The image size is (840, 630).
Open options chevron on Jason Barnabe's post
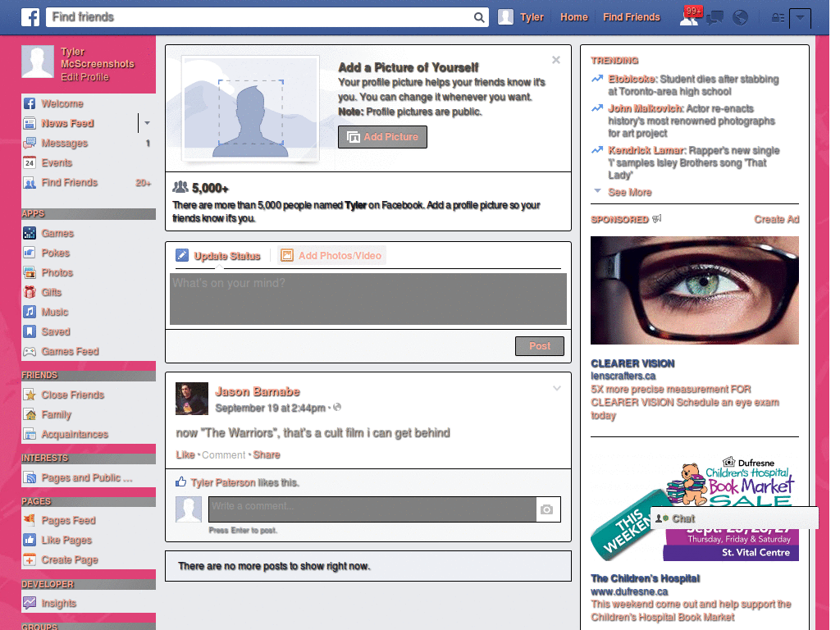point(557,389)
